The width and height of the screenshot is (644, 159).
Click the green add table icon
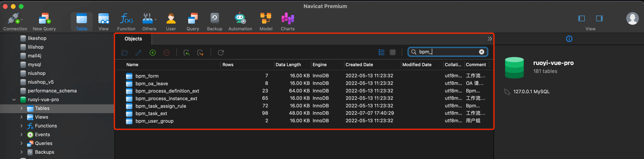click(x=153, y=53)
